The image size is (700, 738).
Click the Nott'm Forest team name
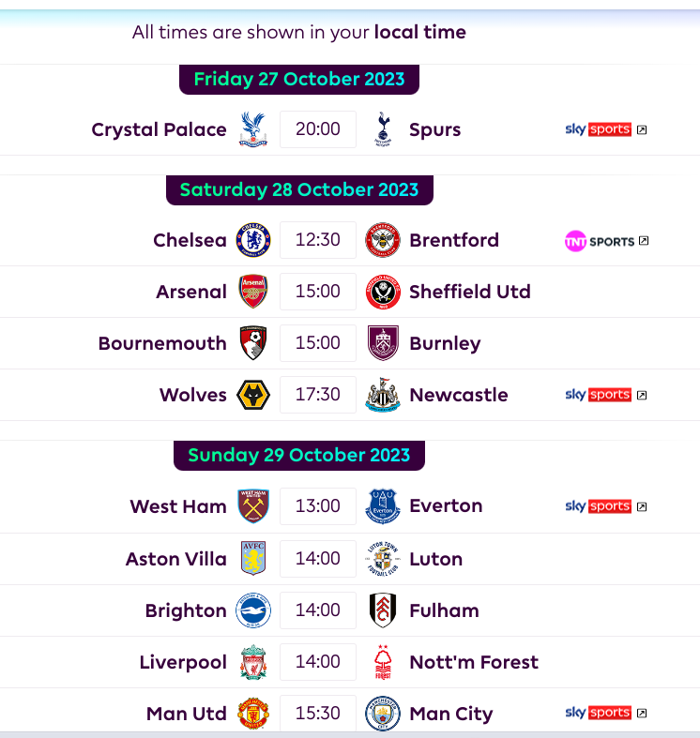[474, 662]
